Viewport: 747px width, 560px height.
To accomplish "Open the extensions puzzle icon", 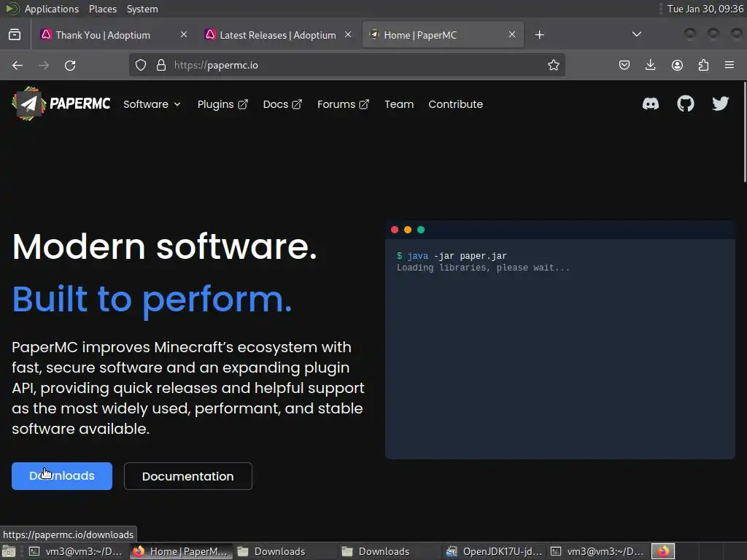I will point(703,65).
